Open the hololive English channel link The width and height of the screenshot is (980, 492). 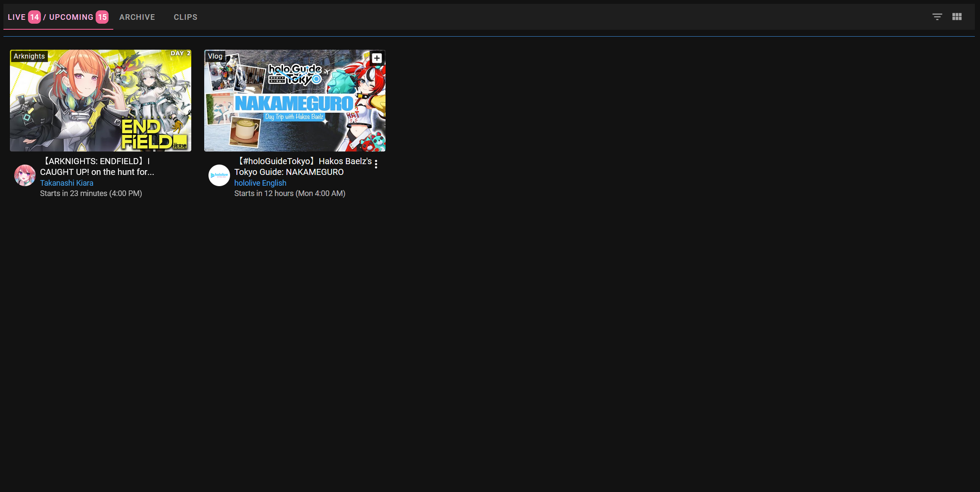pos(260,183)
